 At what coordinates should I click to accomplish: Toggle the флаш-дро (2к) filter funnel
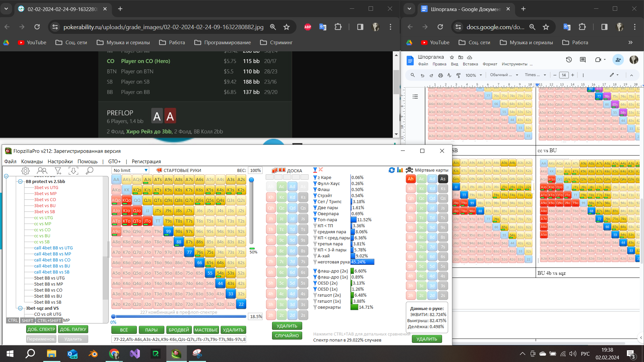tap(315, 271)
